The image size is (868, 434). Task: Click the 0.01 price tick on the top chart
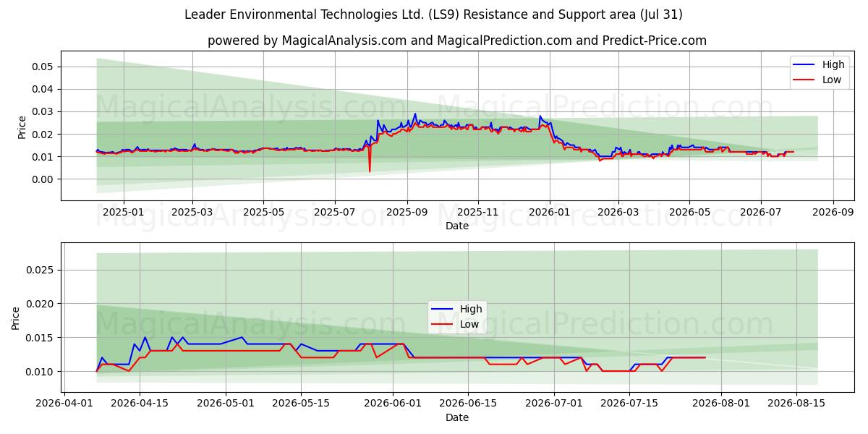pyautogui.click(x=44, y=157)
